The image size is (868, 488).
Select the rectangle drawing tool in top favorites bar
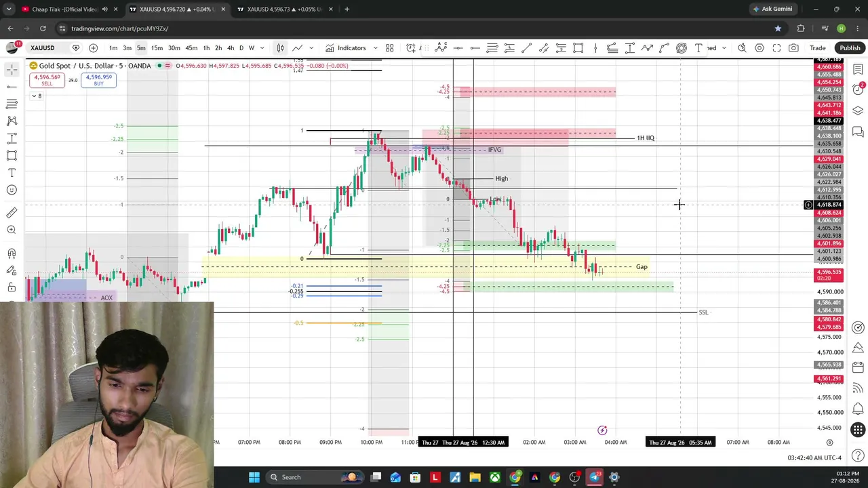pos(578,48)
